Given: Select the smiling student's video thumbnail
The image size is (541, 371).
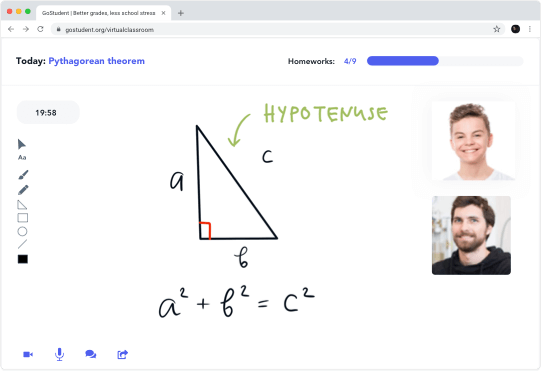Looking at the screenshot, I should (x=473, y=141).
